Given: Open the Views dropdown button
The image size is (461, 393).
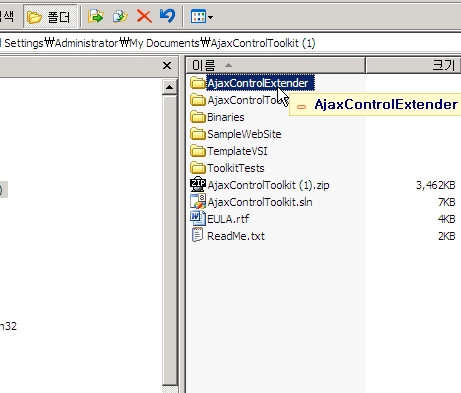Looking at the screenshot, I should pyautogui.click(x=202, y=16).
